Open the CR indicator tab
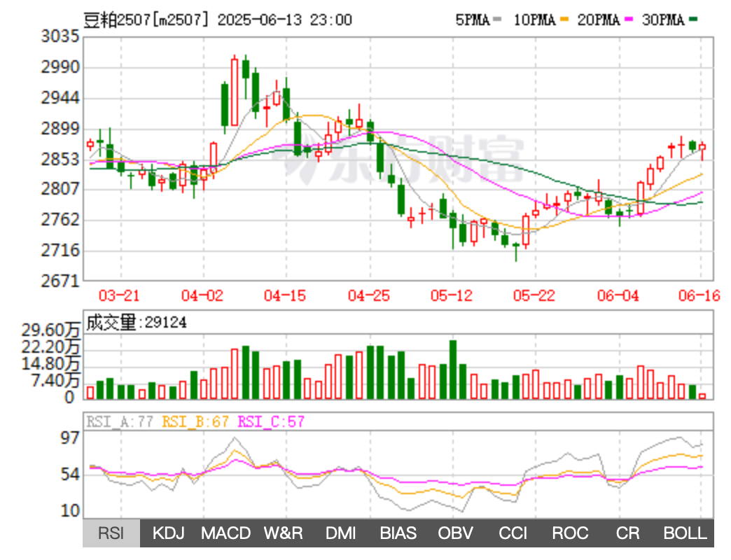Viewport: 731px width, 560px height. click(627, 533)
